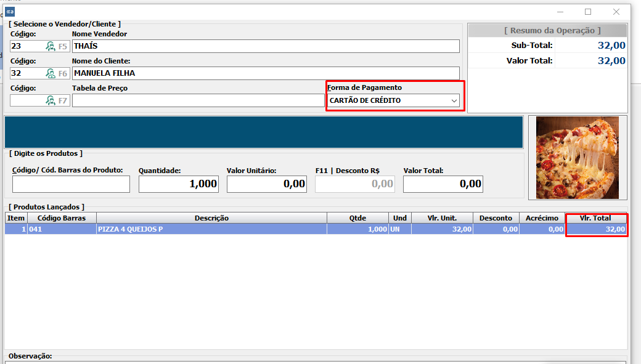Click the Nome Vendedor field with THAÍS
This screenshot has height=364, width=641.
tap(265, 46)
